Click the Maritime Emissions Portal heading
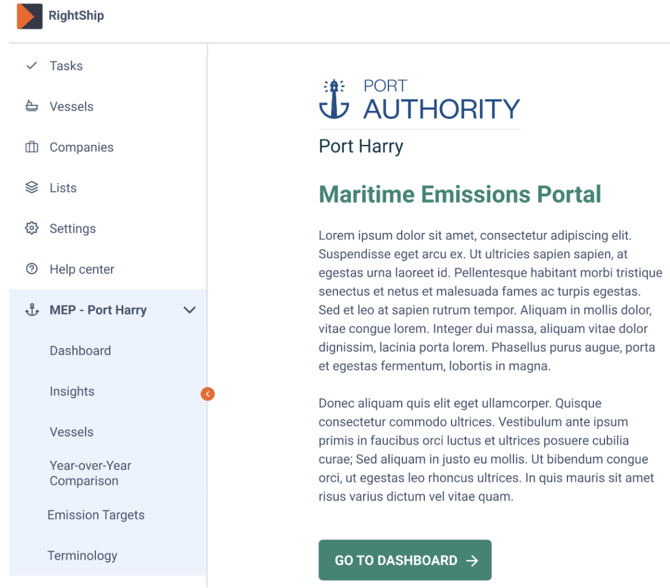The width and height of the screenshot is (670, 588). [x=460, y=194]
